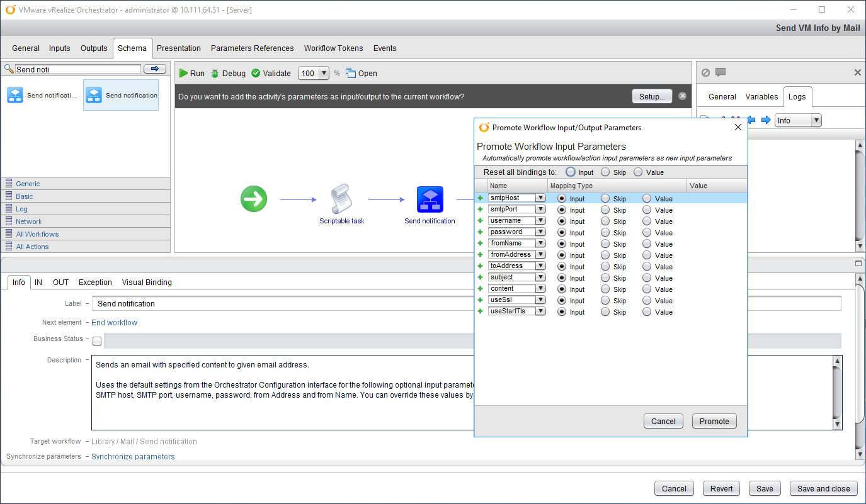The height and width of the screenshot is (504, 866).
Task: Open the Info log level dropdown
Action: click(816, 120)
